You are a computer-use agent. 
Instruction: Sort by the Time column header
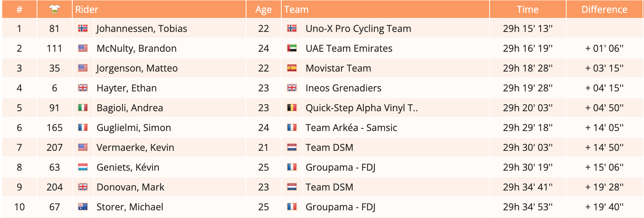point(527,10)
